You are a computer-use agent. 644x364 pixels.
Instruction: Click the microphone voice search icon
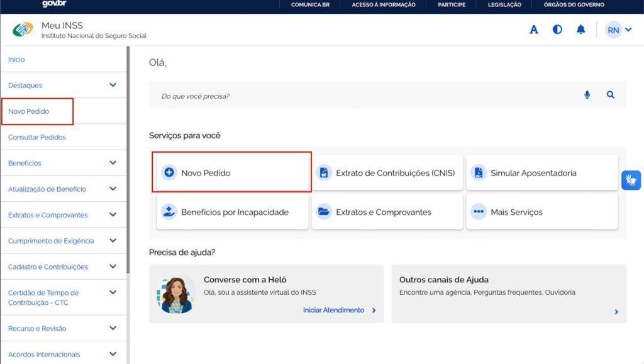[587, 95]
